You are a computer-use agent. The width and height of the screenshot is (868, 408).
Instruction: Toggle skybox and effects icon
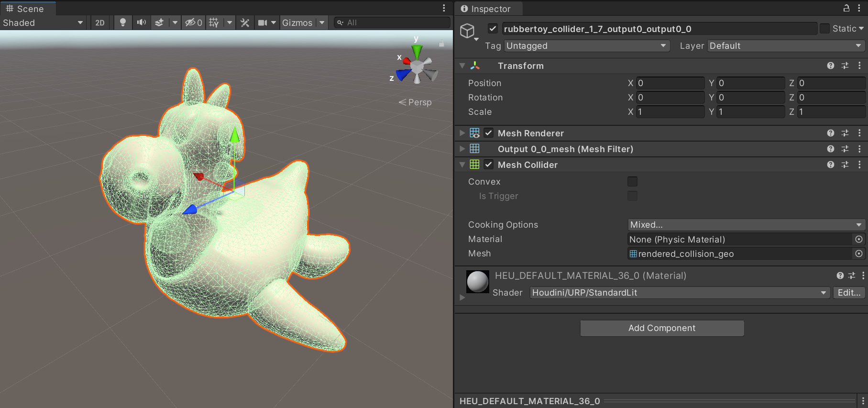tap(160, 22)
